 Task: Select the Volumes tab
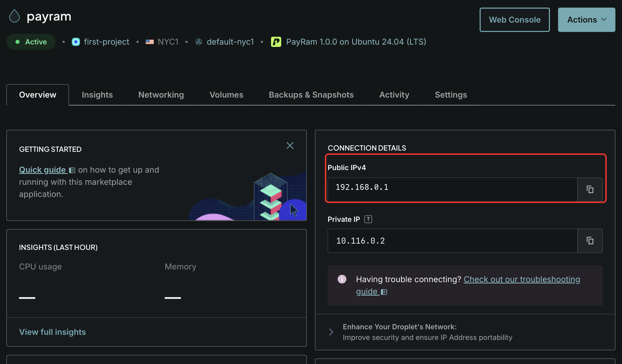tap(226, 95)
